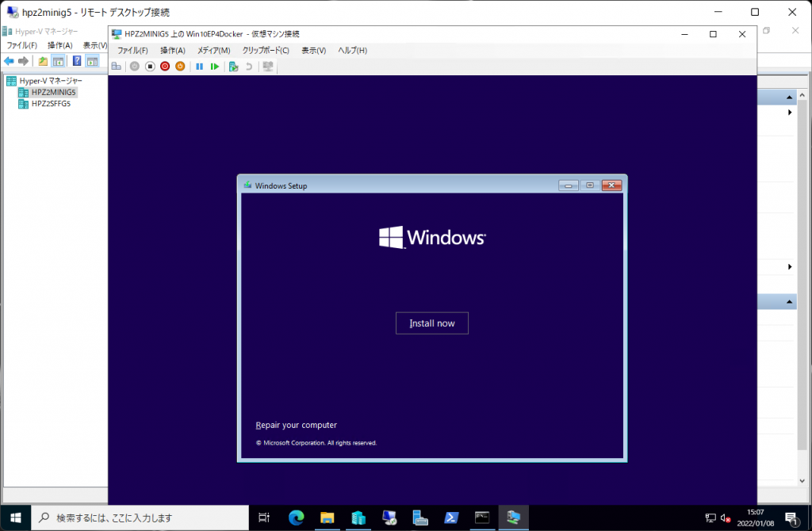Viewport: 812px width, 531px height.
Task: Click the red Shut Down icon in VM toolbar
Action: (165, 67)
